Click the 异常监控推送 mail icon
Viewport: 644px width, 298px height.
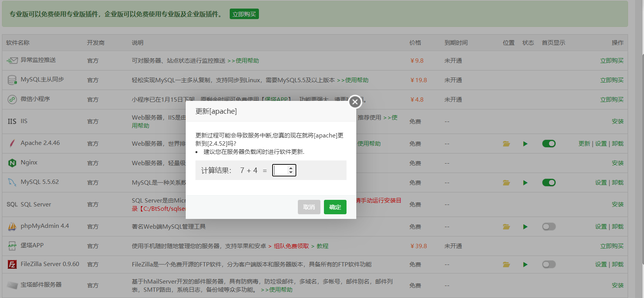pos(12,60)
